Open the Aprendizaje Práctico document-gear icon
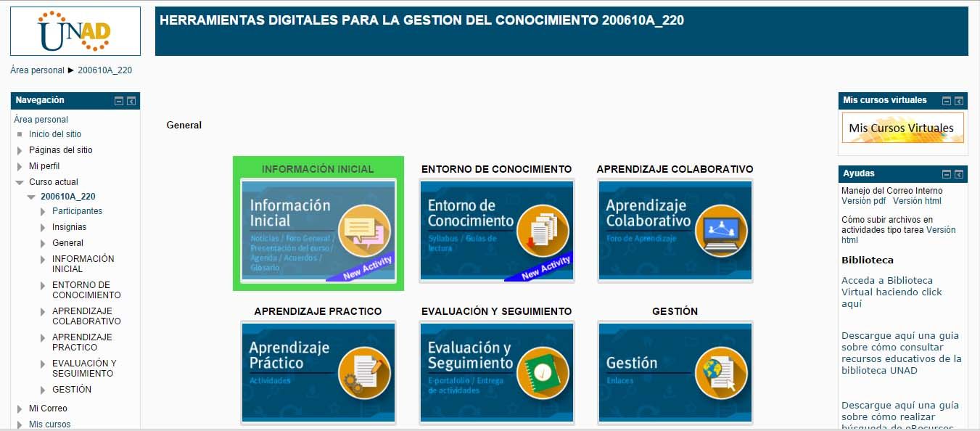 (x=364, y=373)
